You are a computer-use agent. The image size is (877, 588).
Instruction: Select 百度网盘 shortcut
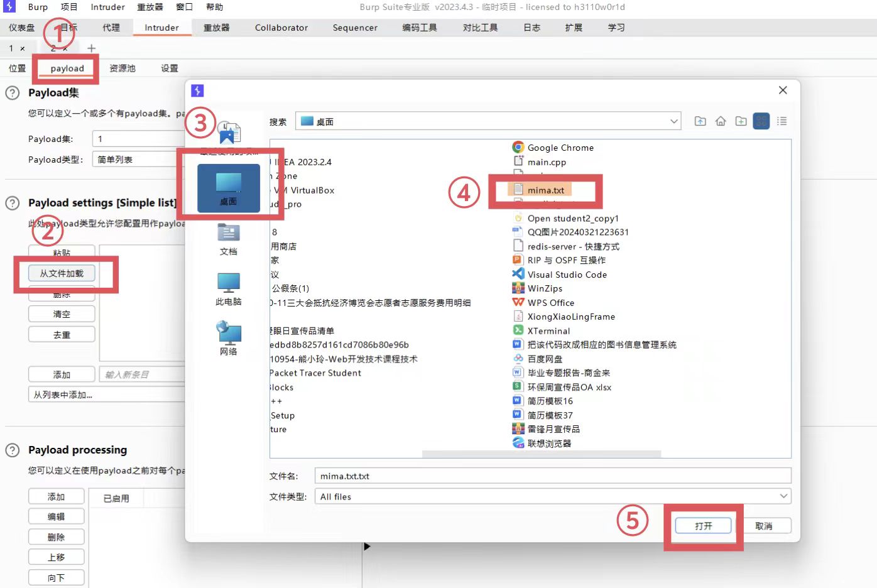(538, 359)
